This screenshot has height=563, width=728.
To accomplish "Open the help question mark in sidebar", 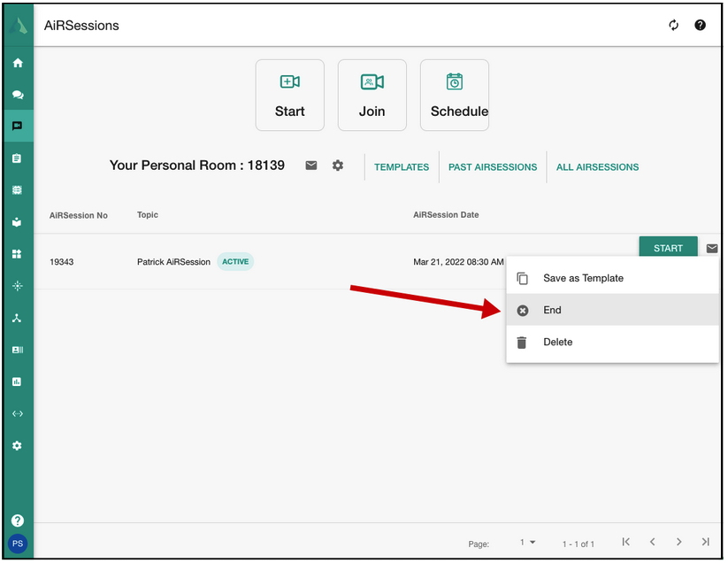I will [x=18, y=521].
